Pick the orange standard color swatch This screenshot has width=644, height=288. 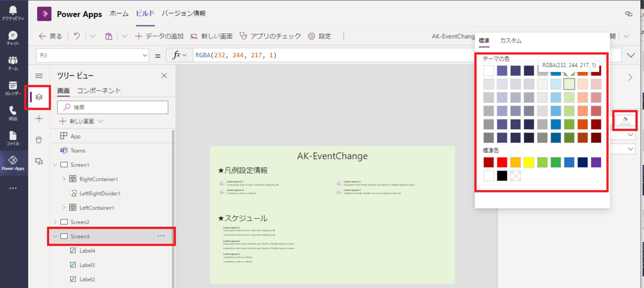coord(515,162)
